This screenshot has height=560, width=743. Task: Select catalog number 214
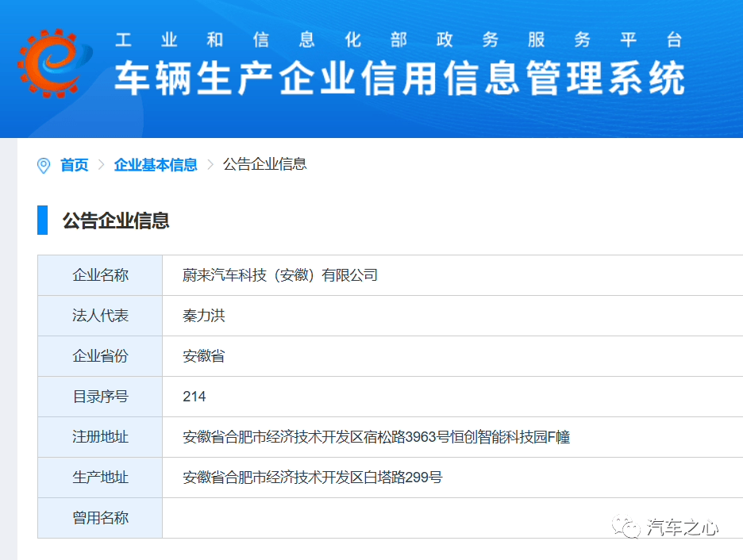tap(194, 397)
